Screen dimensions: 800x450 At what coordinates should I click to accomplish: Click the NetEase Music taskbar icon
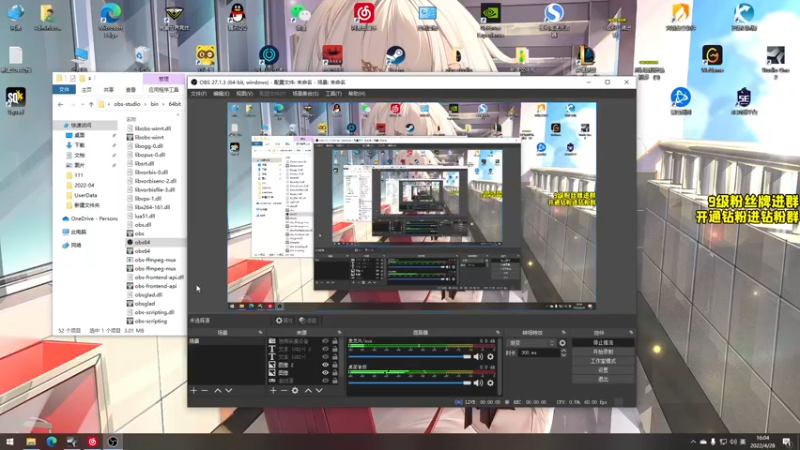point(92,441)
